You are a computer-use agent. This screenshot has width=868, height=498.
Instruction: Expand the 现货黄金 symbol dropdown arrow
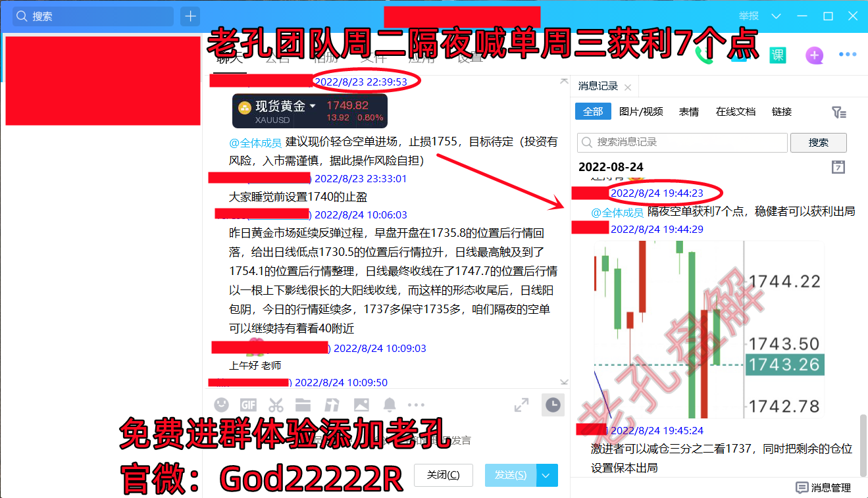point(313,106)
